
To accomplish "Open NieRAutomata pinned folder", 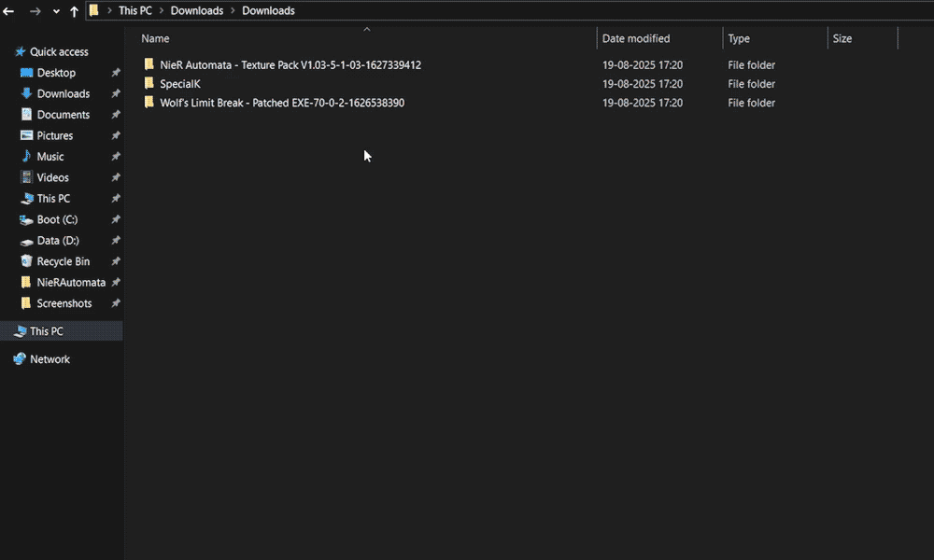I will click(x=71, y=282).
